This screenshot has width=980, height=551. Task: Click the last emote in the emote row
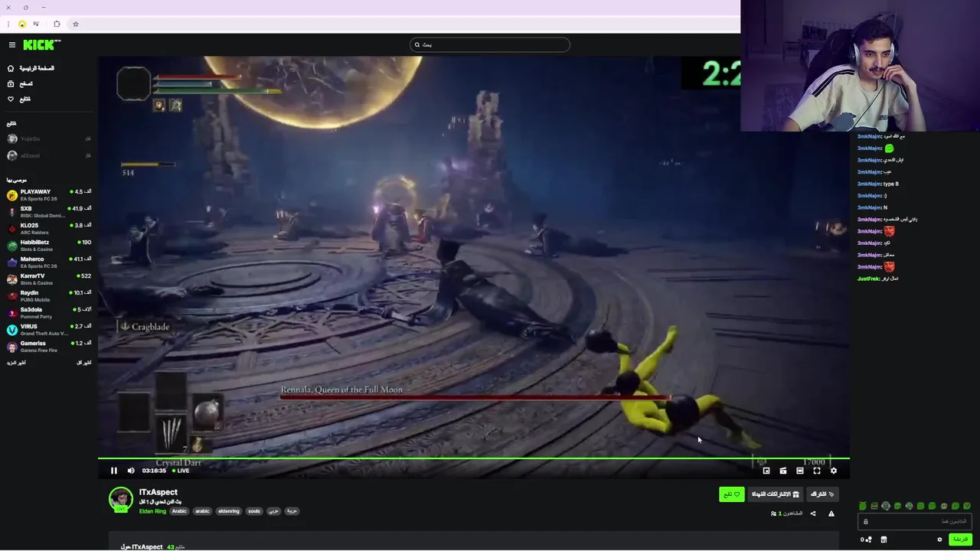(967, 506)
